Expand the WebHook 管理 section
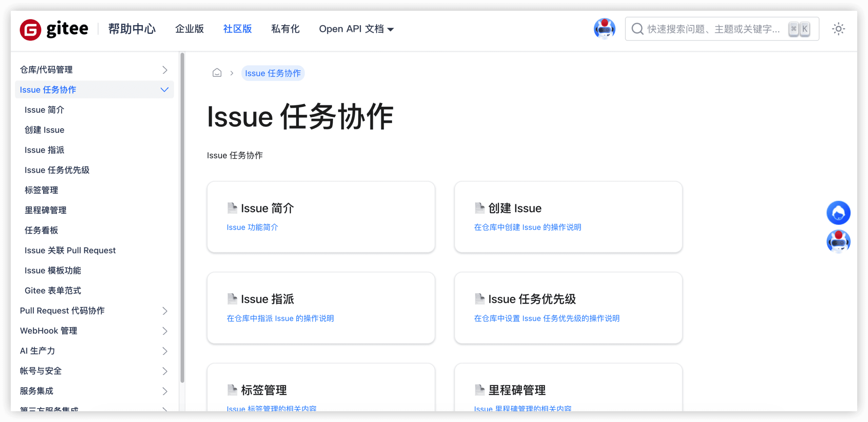Image resolution: width=868 pixels, height=422 pixels. tap(165, 331)
